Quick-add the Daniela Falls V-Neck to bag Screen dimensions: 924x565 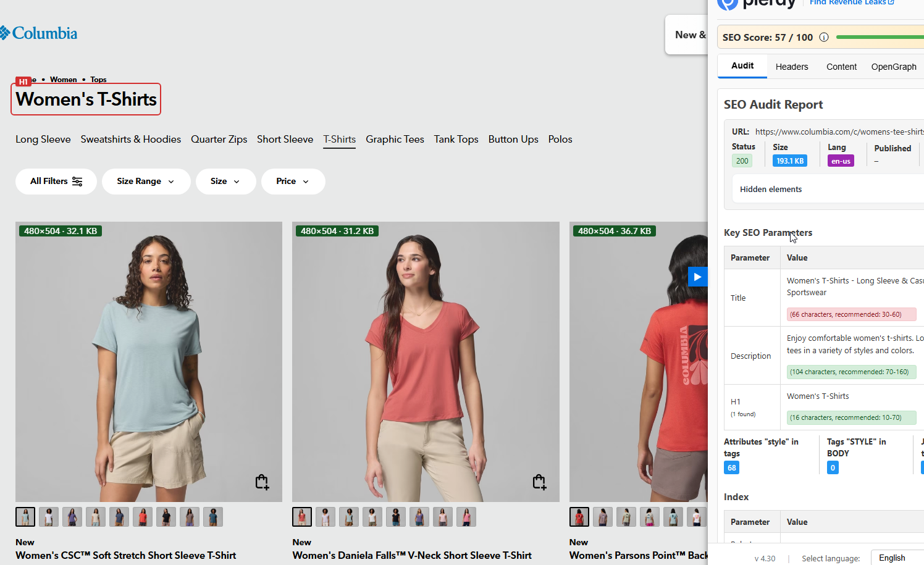(x=539, y=482)
